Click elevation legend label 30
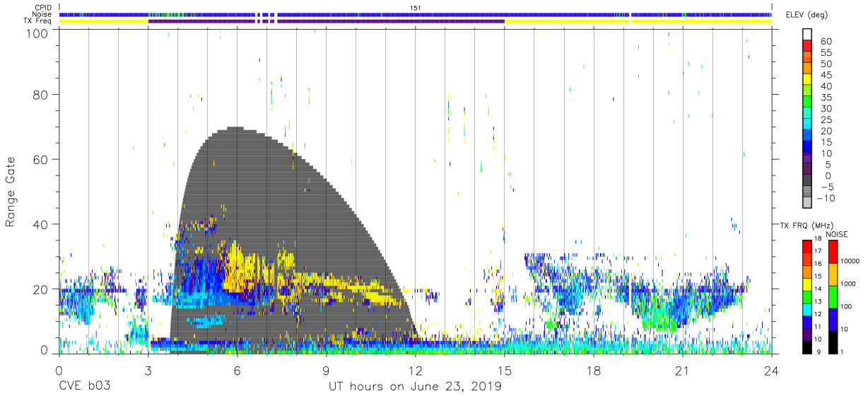The image size is (868, 401). pos(826,109)
